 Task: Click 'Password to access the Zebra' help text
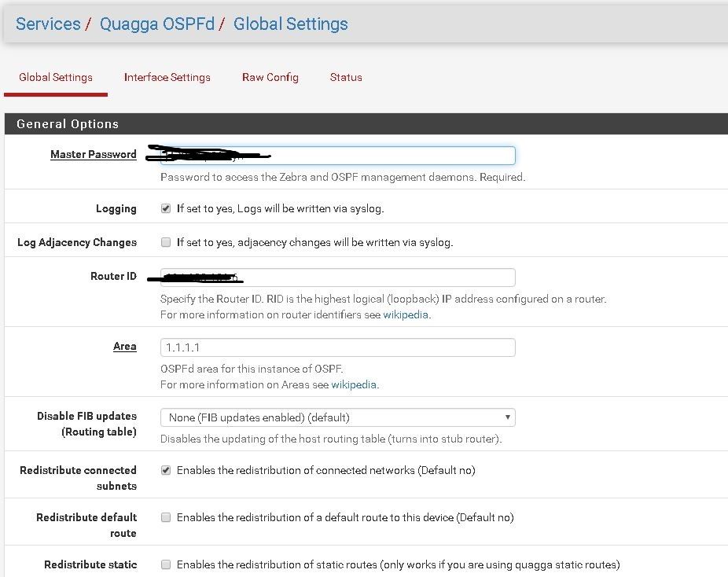[x=343, y=178]
